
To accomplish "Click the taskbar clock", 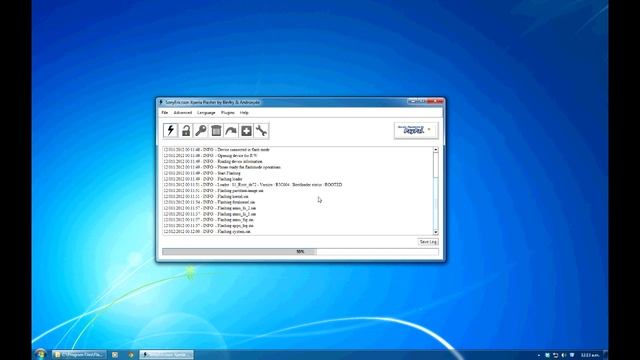I will (590, 355).
